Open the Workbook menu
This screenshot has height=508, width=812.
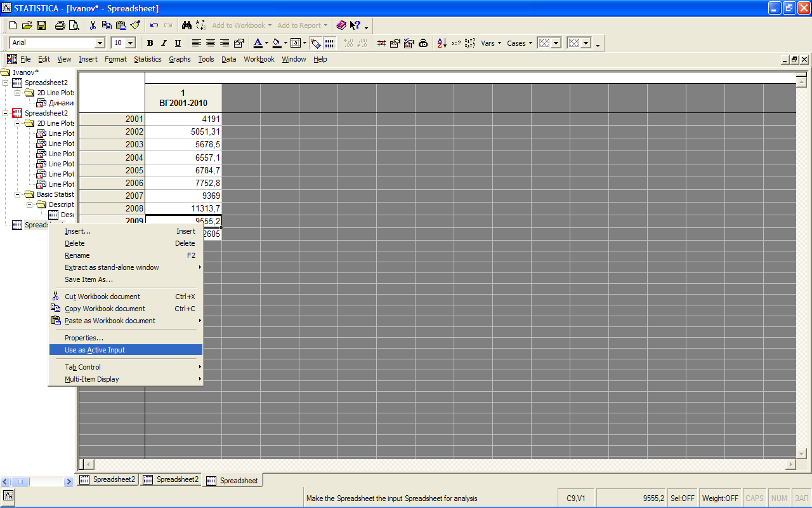pyautogui.click(x=259, y=59)
